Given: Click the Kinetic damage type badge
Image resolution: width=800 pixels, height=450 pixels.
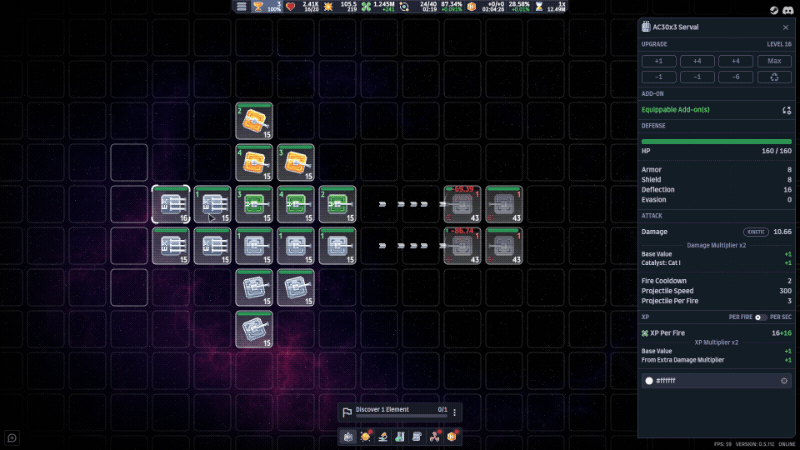Looking at the screenshot, I should 756,232.
